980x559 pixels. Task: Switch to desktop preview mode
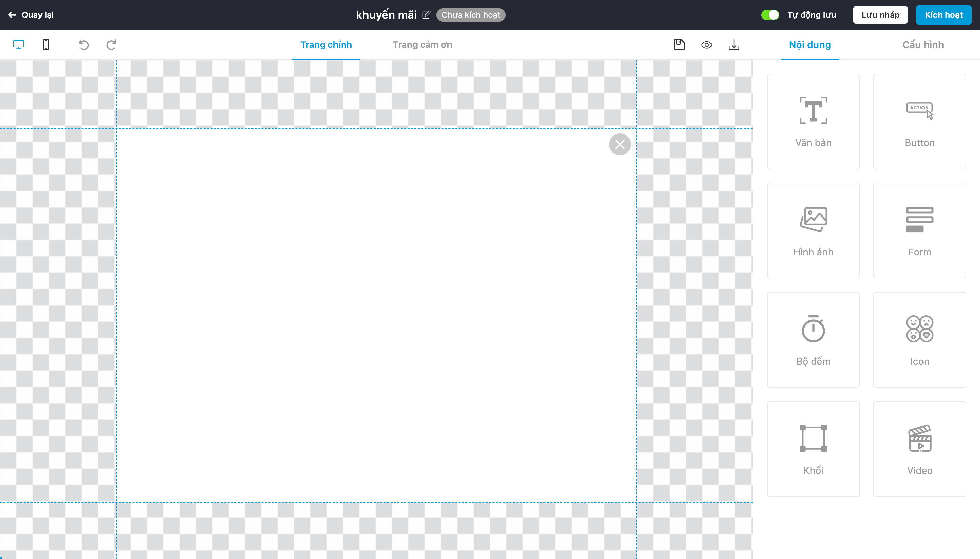point(18,45)
